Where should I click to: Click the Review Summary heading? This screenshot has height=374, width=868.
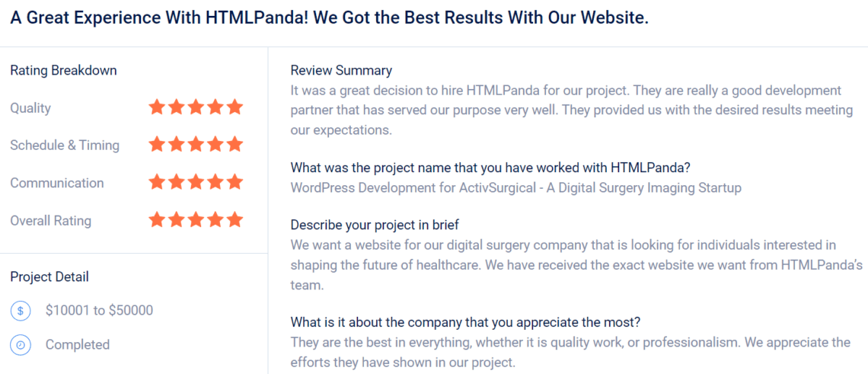[341, 70]
